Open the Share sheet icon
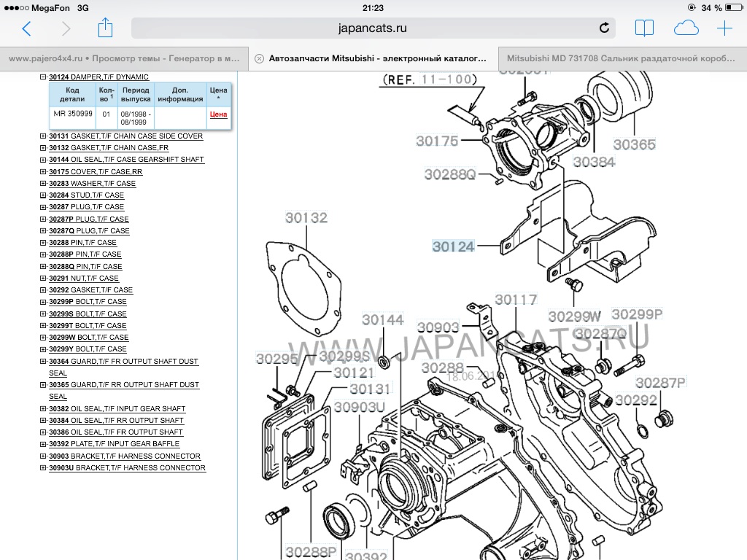747x560 pixels. pyautogui.click(x=105, y=28)
